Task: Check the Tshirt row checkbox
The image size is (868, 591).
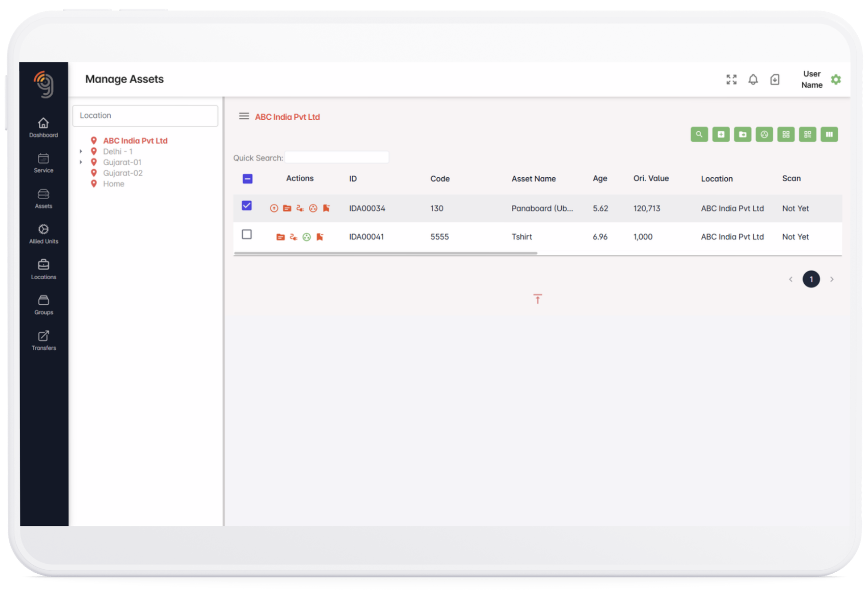Action: point(247,235)
